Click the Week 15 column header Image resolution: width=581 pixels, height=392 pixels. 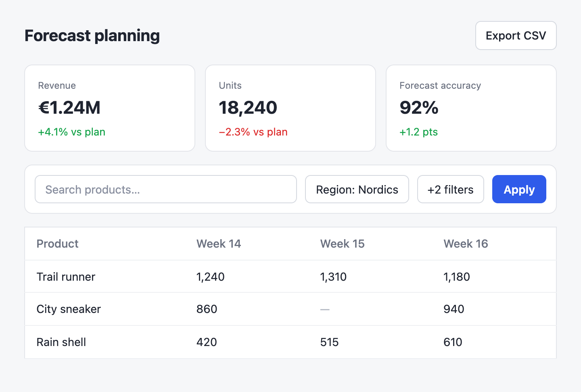[342, 244]
